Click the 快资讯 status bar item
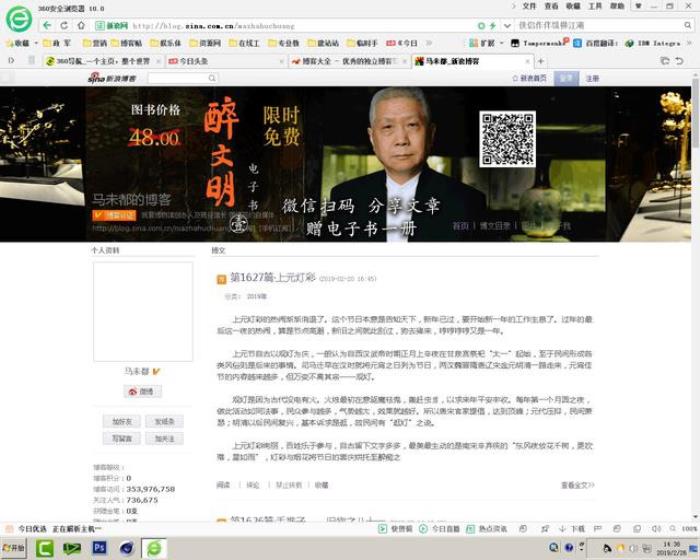The height and width of the screenshot is (560, 700). [397, 528]
